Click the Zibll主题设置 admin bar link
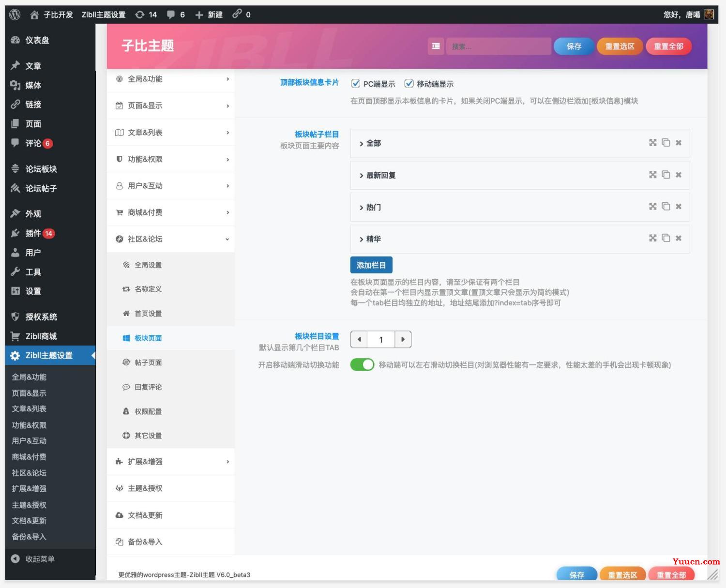This screenshot has height=588, width=726. coord(104,15)
